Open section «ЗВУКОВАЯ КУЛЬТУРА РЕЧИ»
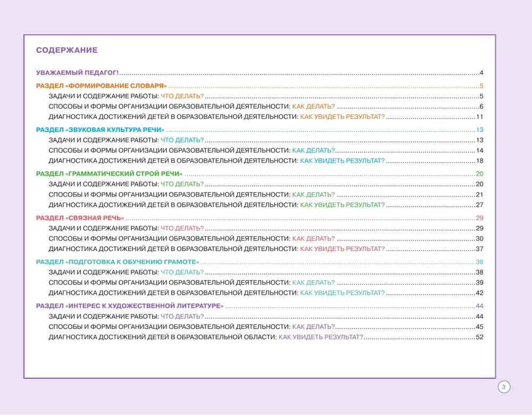Screen dimensions: 532x415 pos(100,130)
